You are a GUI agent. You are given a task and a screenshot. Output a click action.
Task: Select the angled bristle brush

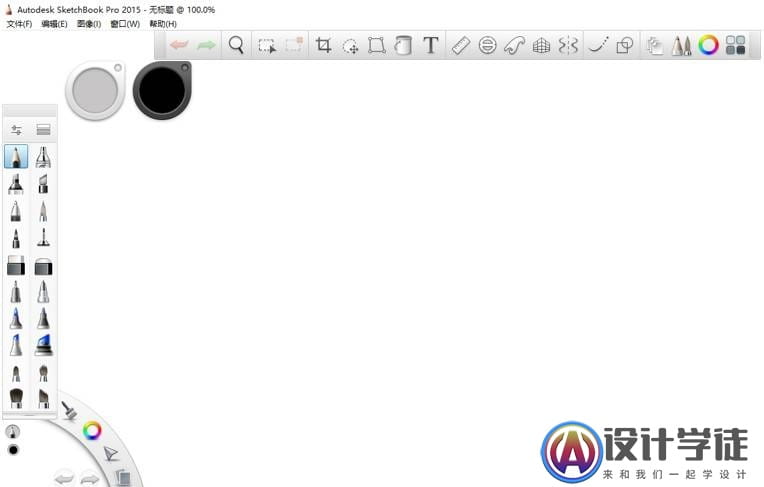tap(43, 398)
